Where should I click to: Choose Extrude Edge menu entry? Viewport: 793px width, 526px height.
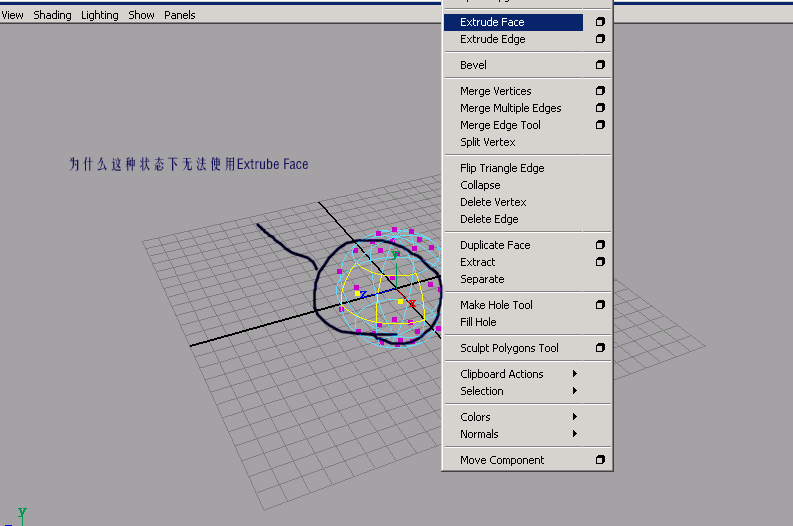click(x=513, y=39)
